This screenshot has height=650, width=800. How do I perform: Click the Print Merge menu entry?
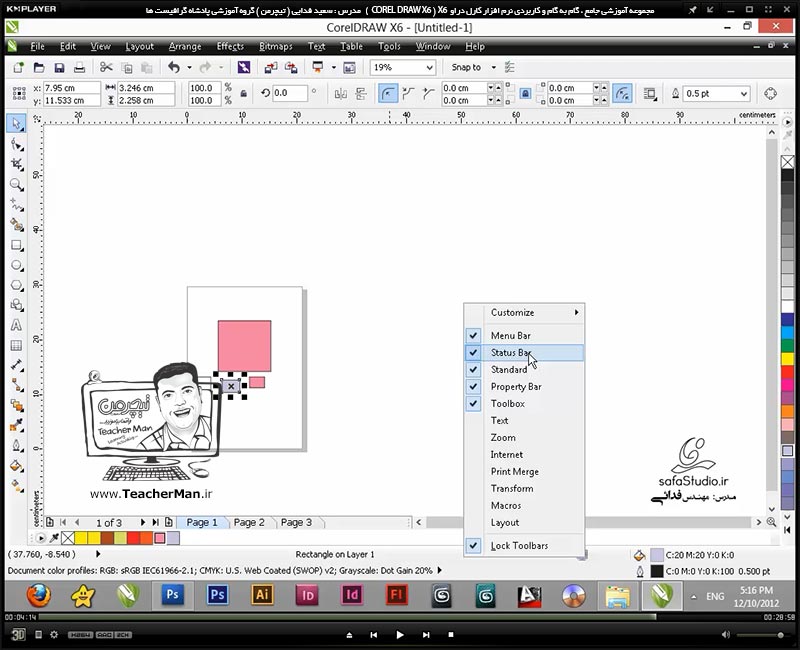pyautogui.click(x=524, y=472)
